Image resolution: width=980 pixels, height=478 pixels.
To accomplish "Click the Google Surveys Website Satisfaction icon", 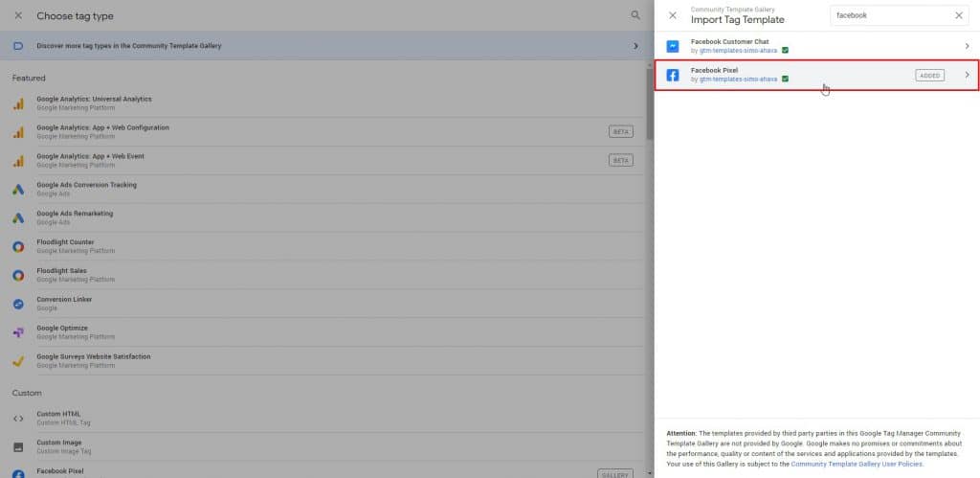I will pos(18,361).
